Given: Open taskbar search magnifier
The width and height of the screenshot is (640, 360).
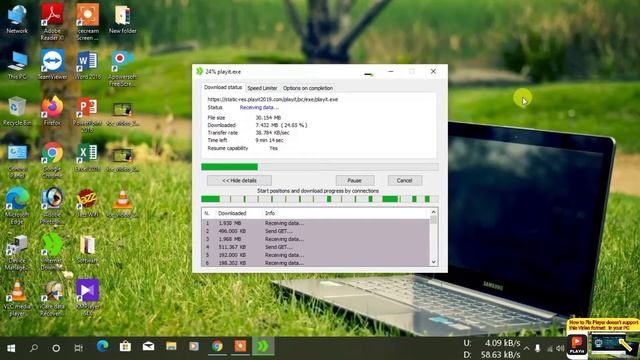Looking at the screenshot, I should coord(33,348).
